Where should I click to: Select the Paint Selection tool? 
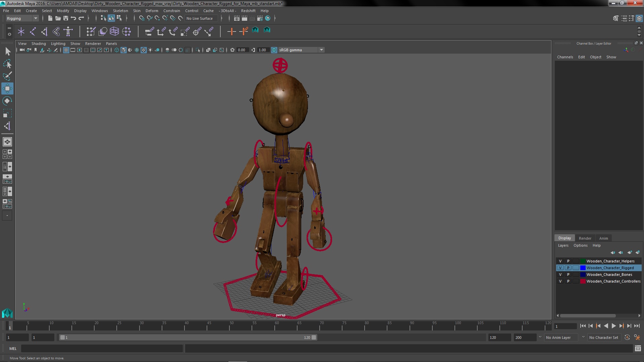7,76
